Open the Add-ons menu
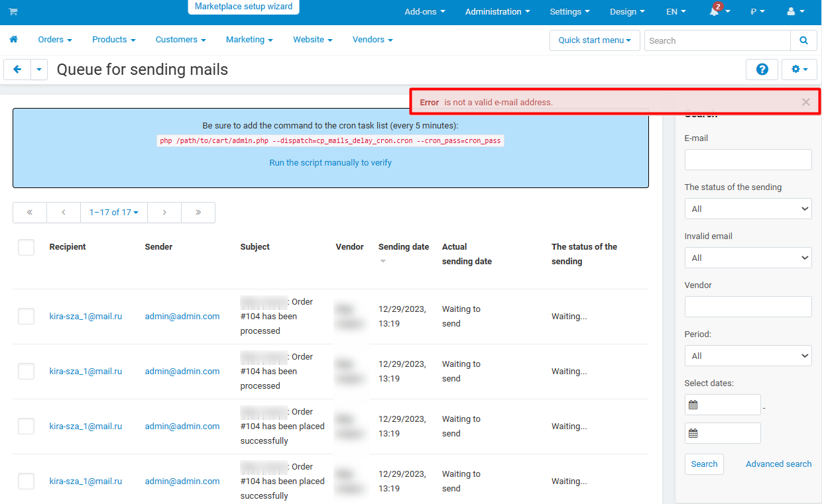822x504 pixels. pos(425,12)
